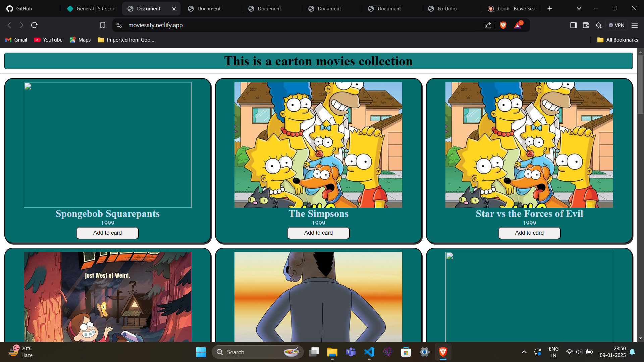
Task: Go forward with the browser forward arrow
Action: pos(22,25)
